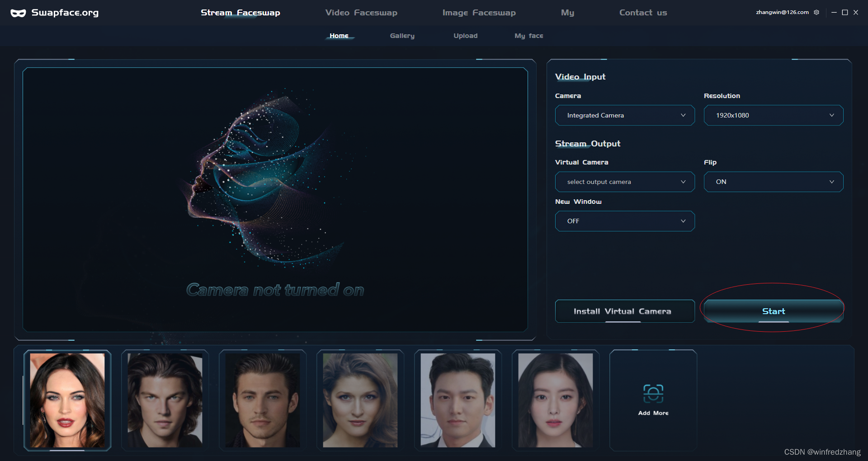Select the Home sub-tab
The height and width of the screenshot is (461, 868).
(x=339, y=36)
